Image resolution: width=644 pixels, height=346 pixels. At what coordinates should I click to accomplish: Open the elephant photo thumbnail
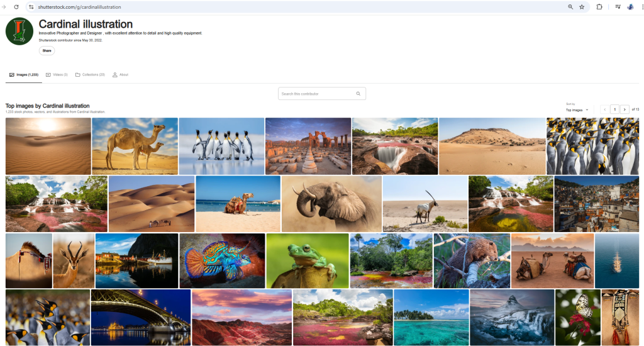click(331, 204)
